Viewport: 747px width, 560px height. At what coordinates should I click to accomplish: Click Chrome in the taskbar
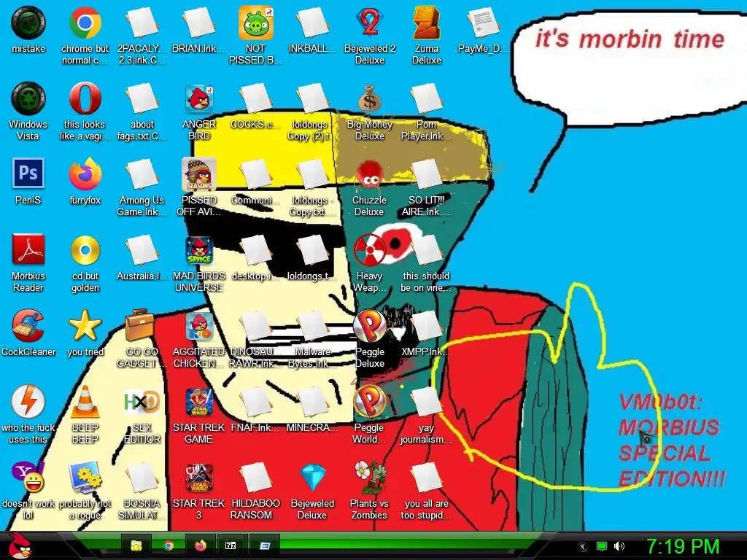[x=169, y=545]
